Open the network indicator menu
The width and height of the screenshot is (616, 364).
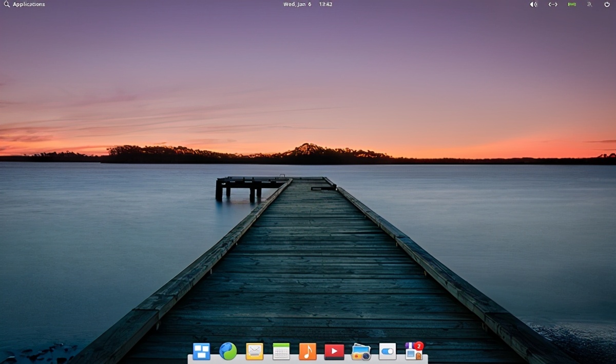553,4
